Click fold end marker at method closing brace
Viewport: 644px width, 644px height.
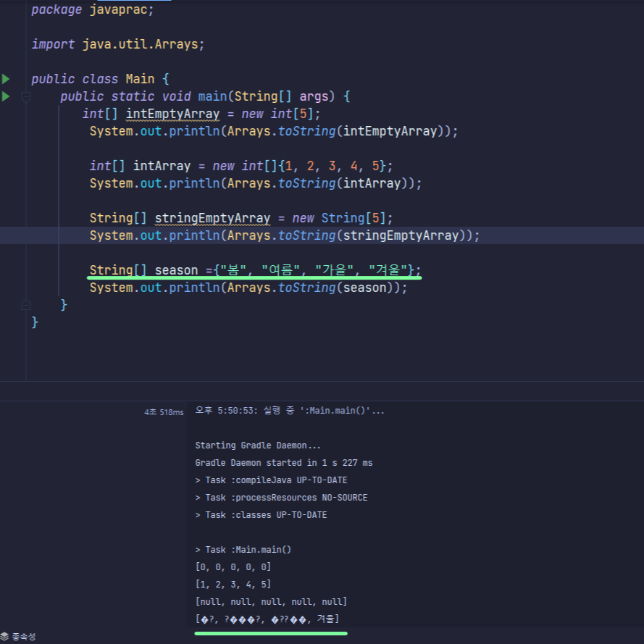click(26, 305)
